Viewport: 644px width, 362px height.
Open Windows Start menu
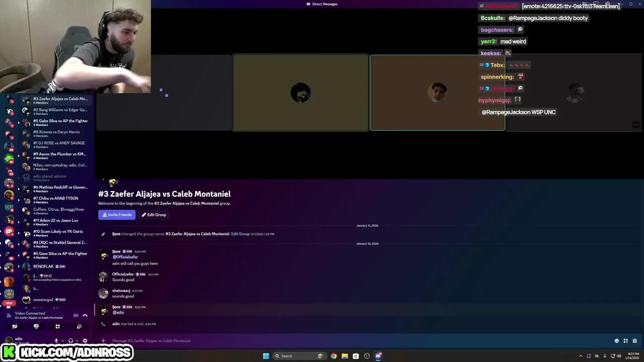coord(266,356)
